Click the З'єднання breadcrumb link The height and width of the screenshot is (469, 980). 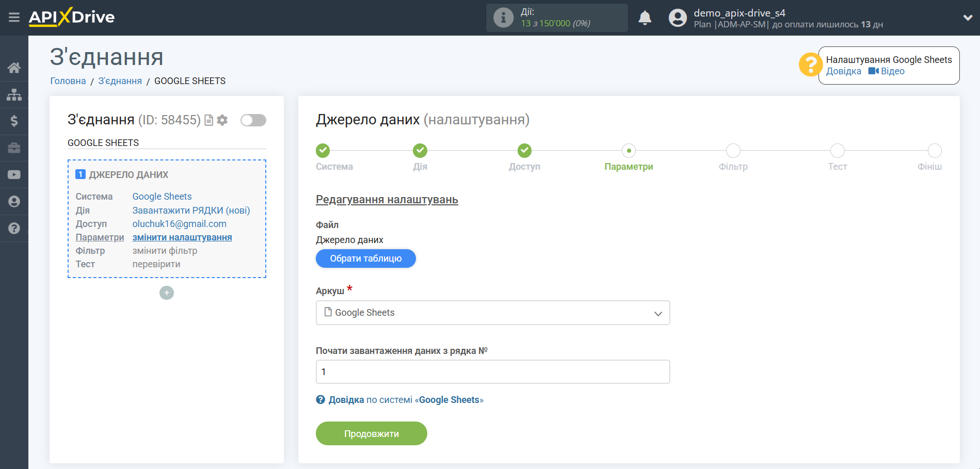pyautogui.click(x=120, y=80)
